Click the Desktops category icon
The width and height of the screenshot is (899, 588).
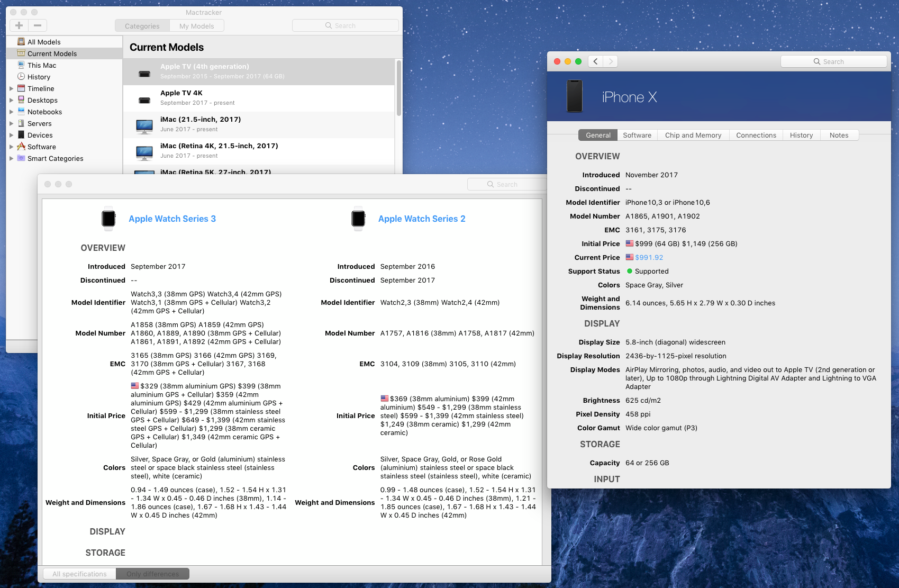click(x=21, y=100)
